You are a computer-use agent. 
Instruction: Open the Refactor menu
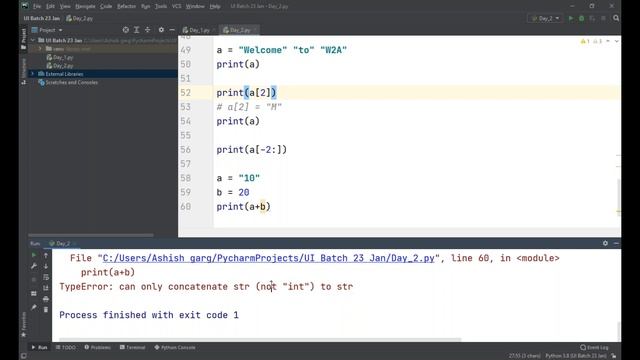coord(126,6)
